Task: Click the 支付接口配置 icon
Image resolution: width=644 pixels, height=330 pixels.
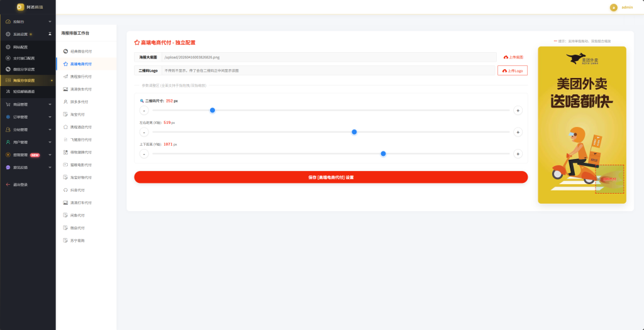Action: coord(8,58)
